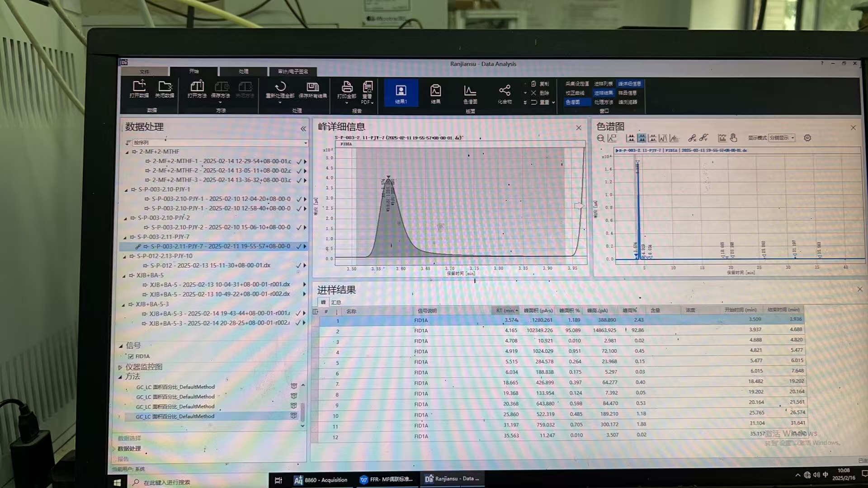The width and height of the screenshot is (868, 488).
Task: Toggle the 进样结果 window button in ribbon
Action: point(603,93)
